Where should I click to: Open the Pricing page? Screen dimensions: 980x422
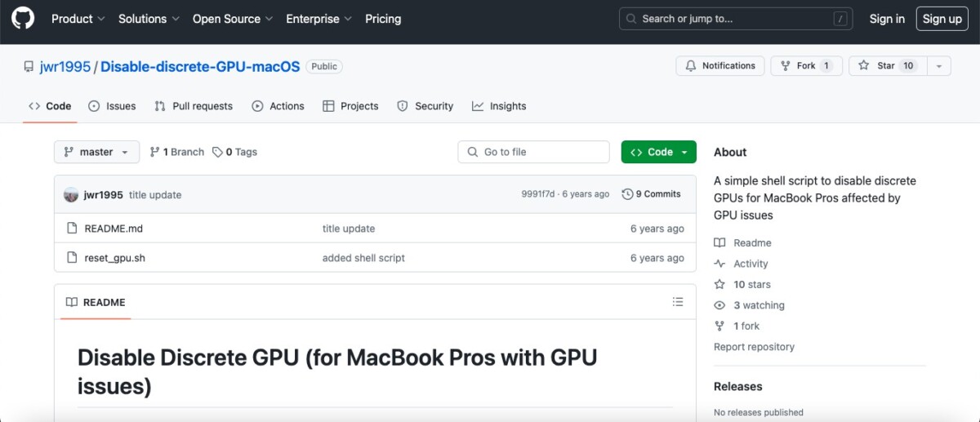tap(383, 19)
